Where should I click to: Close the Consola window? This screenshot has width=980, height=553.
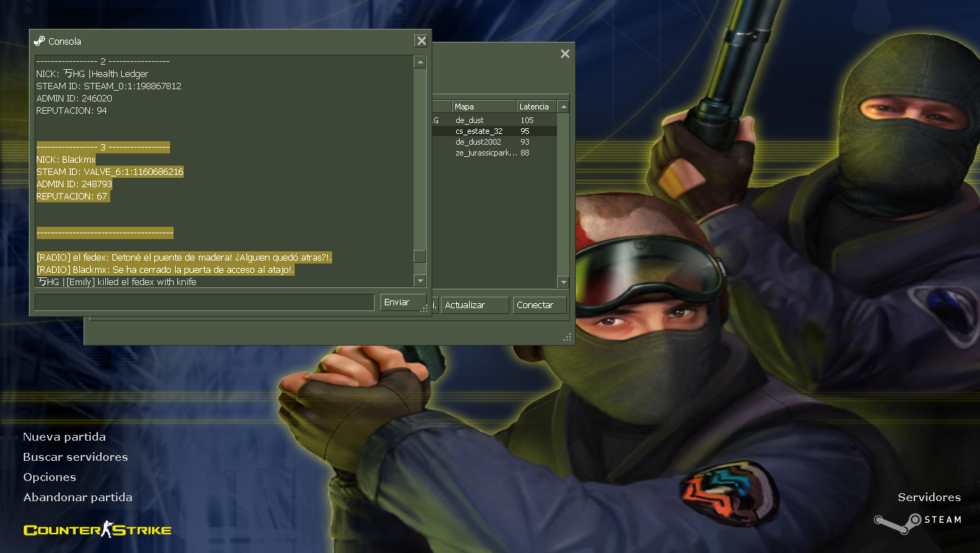(421, 41)
